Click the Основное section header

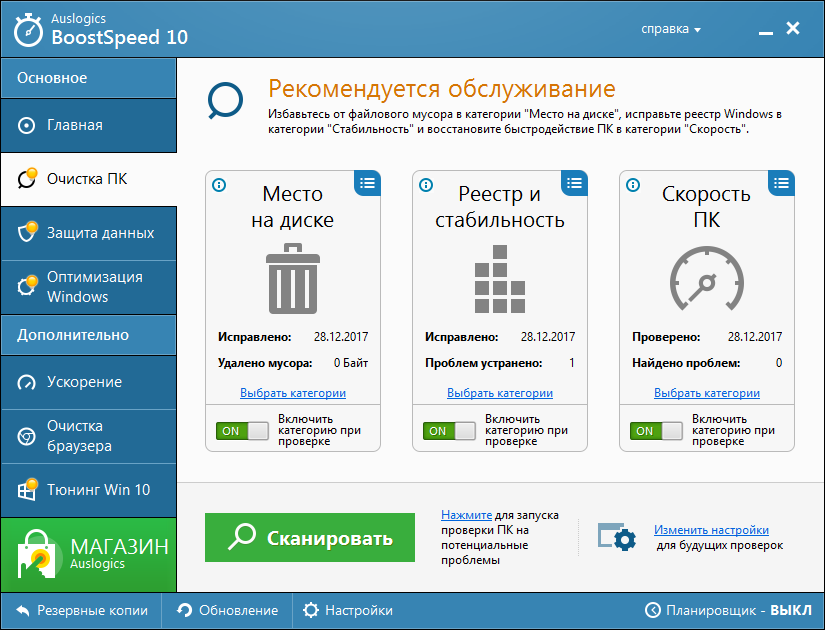(x=88, y=78)
